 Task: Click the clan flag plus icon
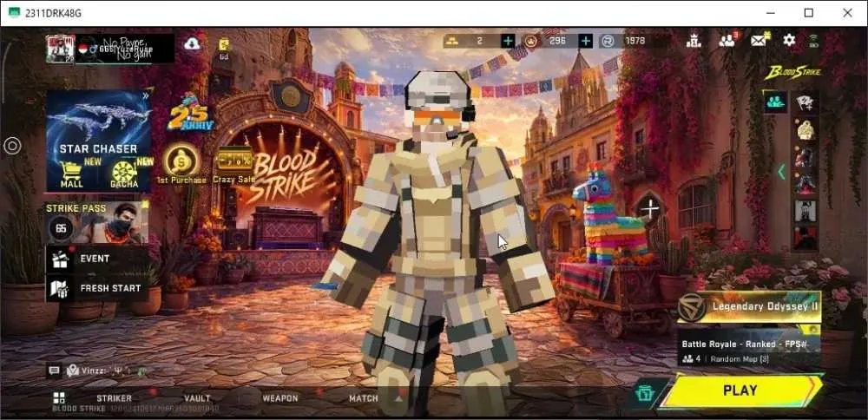click(x=805, y=102)
